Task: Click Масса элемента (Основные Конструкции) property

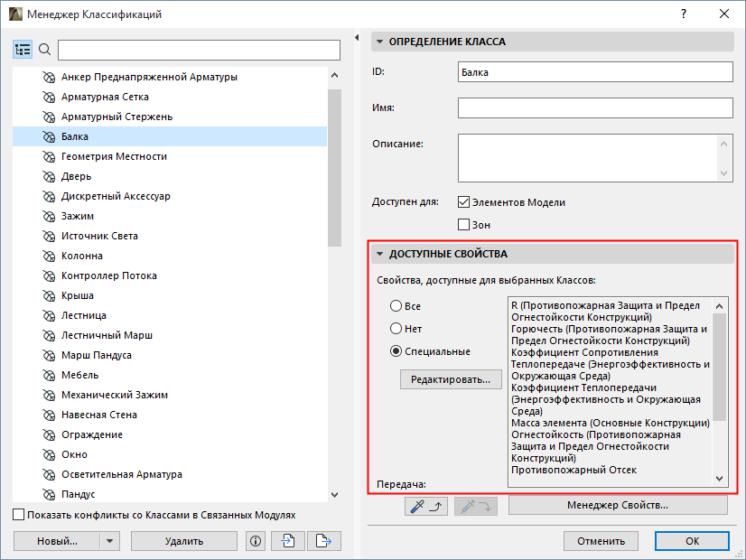Action: pyautogui.click(x=611, y=423)
